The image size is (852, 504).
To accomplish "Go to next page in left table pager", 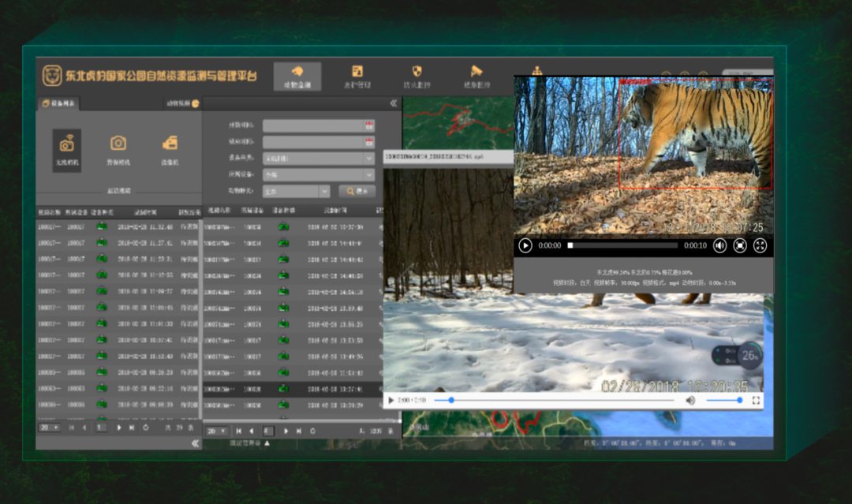I will coord(119,428).
